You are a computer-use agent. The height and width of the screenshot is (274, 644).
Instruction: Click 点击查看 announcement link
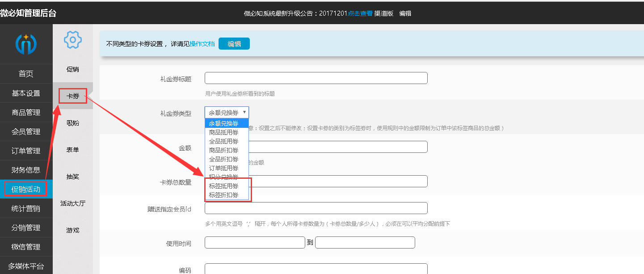(360, 13)
